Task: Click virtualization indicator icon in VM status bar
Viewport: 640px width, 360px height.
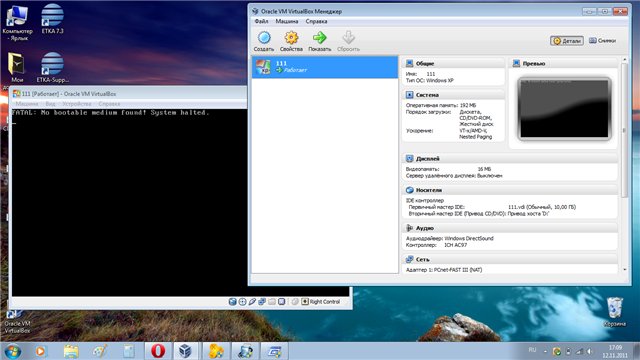Action: (x=282, y=302)
